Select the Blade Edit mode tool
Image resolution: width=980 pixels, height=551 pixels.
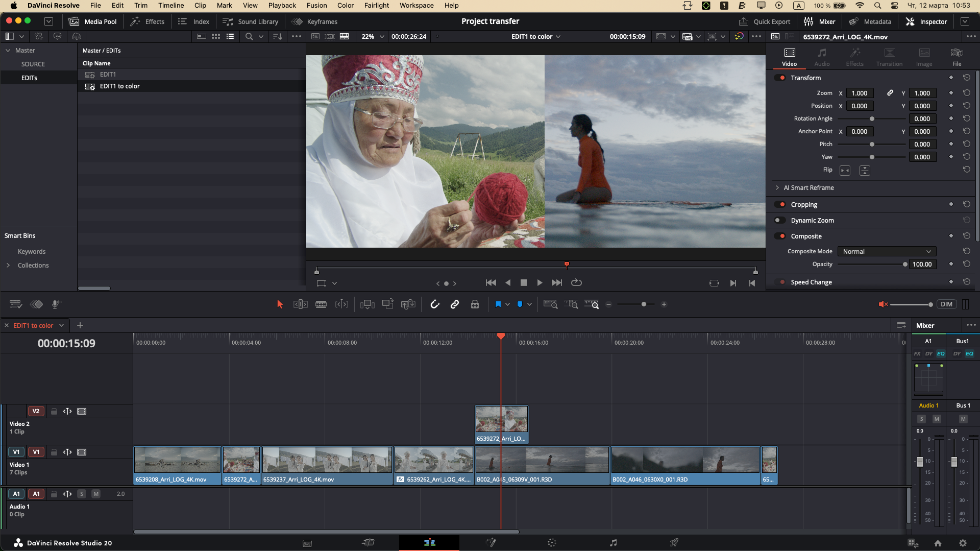pyautogui.click(x=321, y=304)
